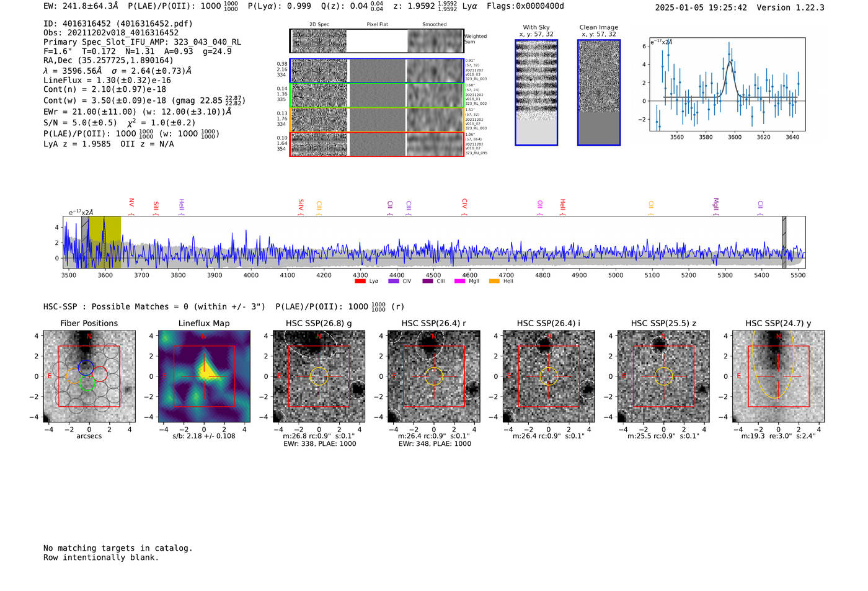Click the m:19.3 re:3.0" s:2.4" caption
868x591 pixels.
click(x=779, y=436)
